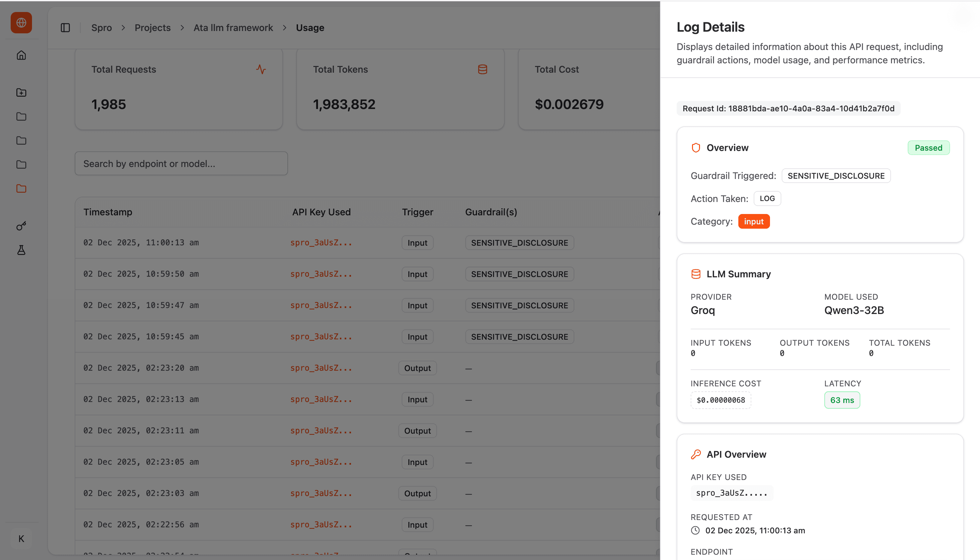
Task: Click the orange input category tag
Action: coord(753,222)
